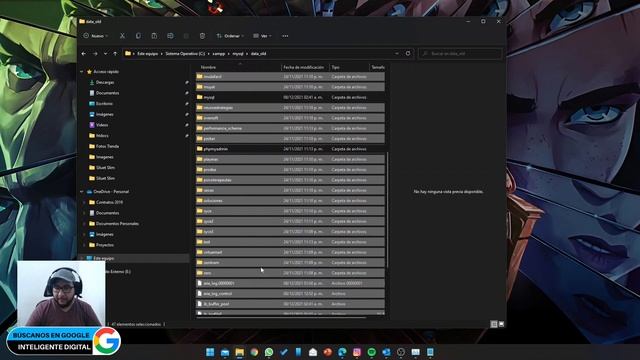Expand the Proyectos tree node arrow
This screenshot has height=360, width=640.
point(84,245)
